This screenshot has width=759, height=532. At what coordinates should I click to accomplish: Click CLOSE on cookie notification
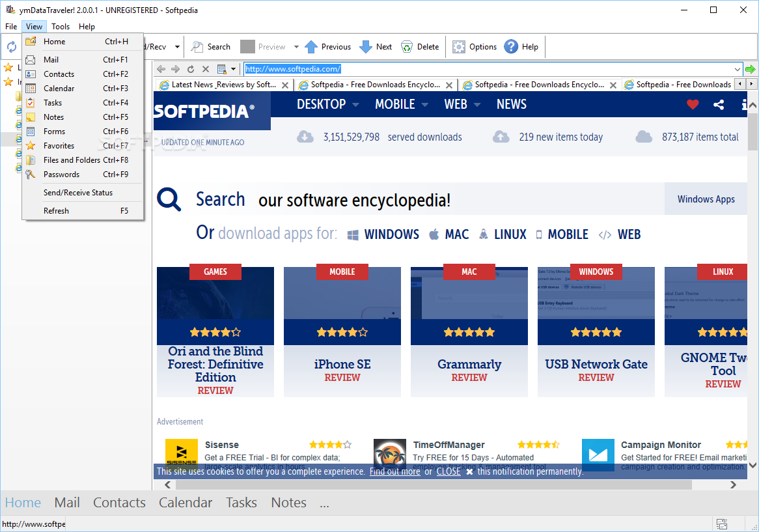(448, 471)
